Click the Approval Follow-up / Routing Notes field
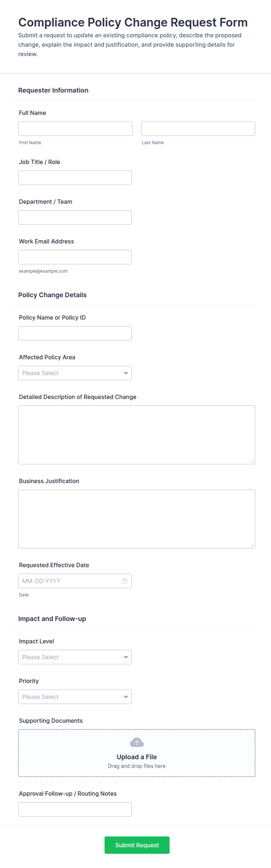This screenshot has width=271, height=868. [75, 809]
